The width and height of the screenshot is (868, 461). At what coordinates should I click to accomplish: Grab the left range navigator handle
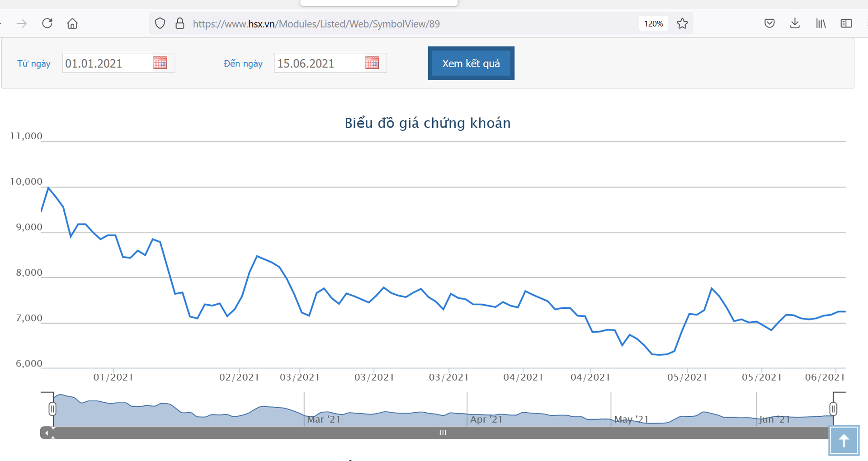52,409
